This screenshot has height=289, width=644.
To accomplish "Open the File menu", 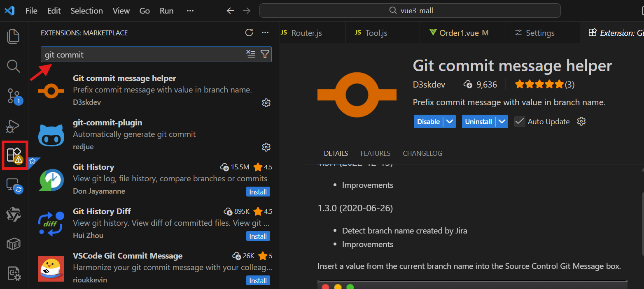I will [31, 11].
